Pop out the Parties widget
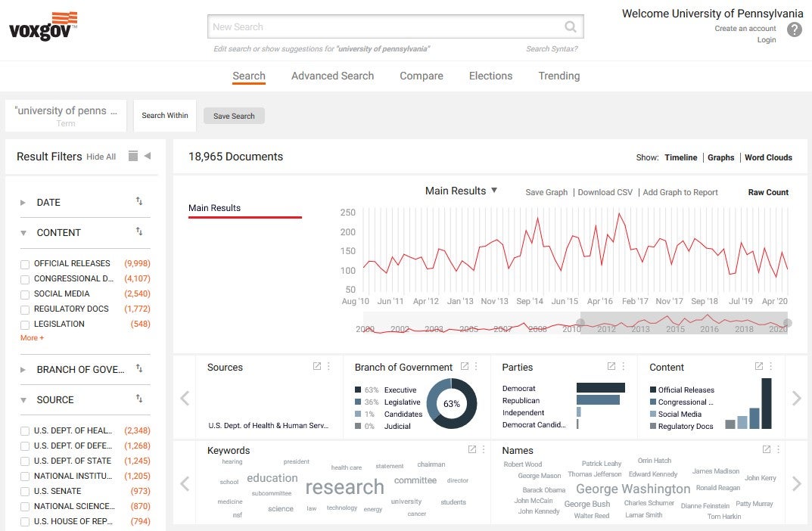Viewport: 812px width, 531px height. (611, 366)
